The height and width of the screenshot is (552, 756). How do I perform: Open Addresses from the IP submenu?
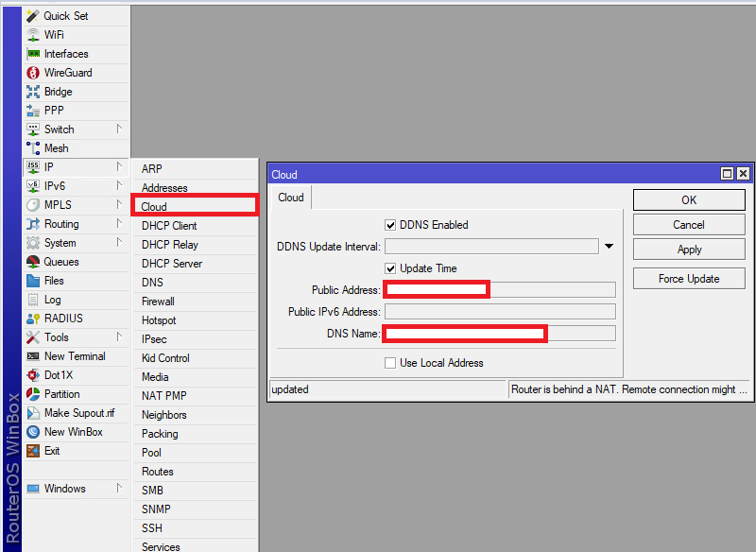[195, 188]
